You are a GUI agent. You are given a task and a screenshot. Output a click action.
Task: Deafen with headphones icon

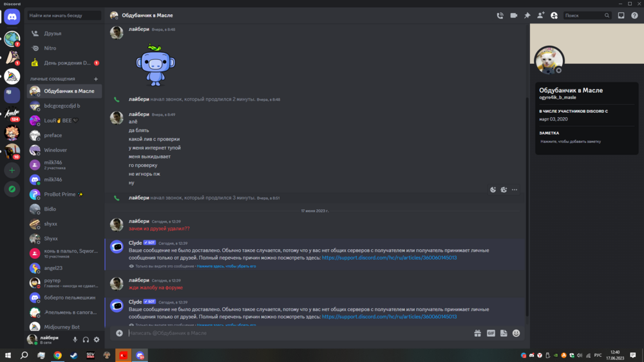tap(86, 340)
